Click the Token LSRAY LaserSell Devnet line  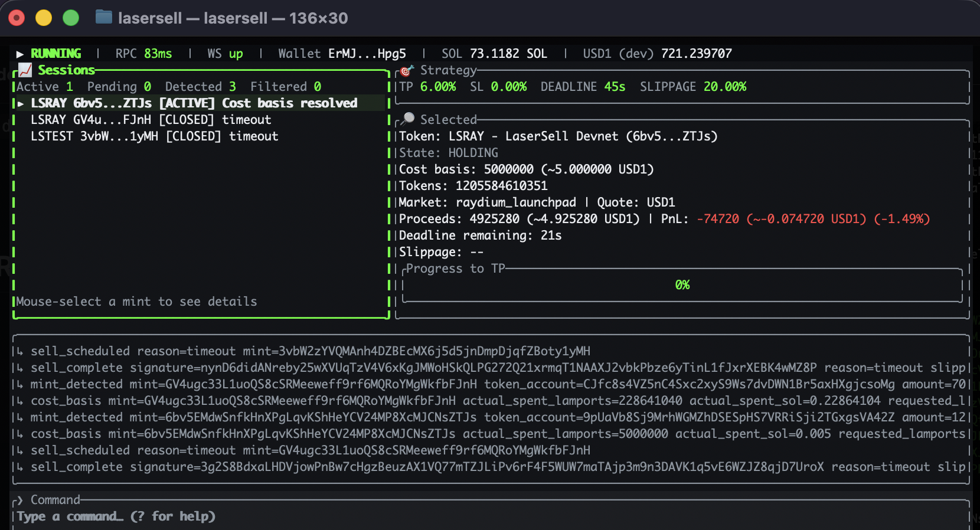(x=558, y=136)
